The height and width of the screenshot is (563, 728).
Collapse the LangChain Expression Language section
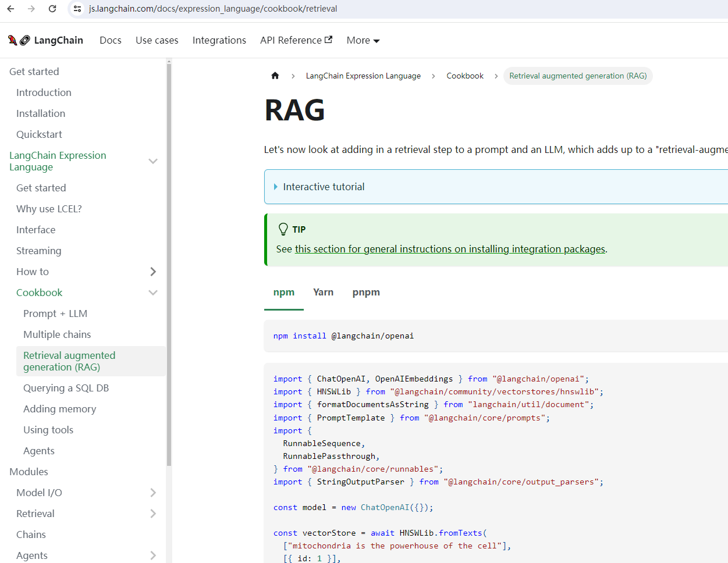[x=153, y=161]
